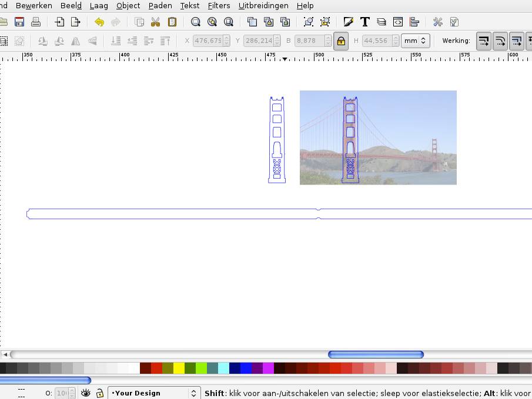
Task: Zoom to fit page icon
Action: pos(229,22)
